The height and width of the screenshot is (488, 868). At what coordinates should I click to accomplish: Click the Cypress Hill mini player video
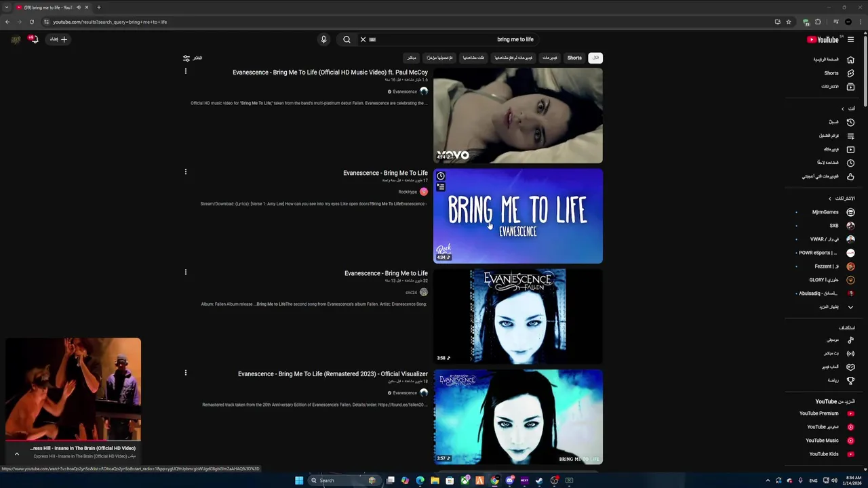click(x=73, y=389)
